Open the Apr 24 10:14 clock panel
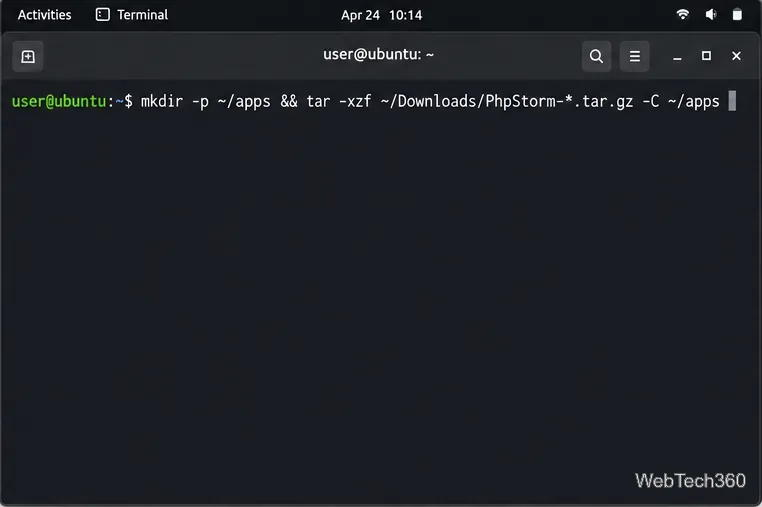The height and width of the screenshot is (507, 762). 381,16
